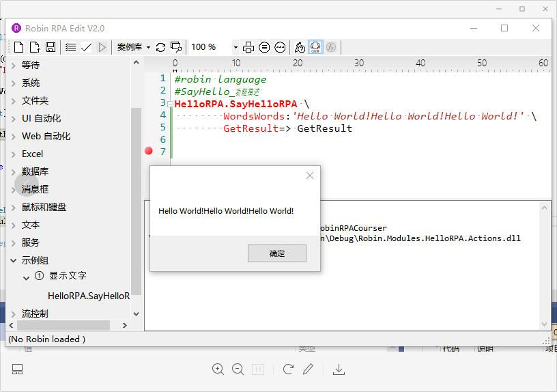Expand the 文件夹 tree node
Screen dimensions: 557x392
pos(14,101)
